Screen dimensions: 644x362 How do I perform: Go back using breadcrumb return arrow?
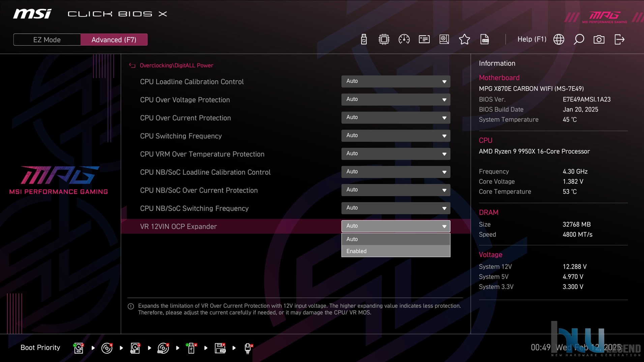click(132, 65)
